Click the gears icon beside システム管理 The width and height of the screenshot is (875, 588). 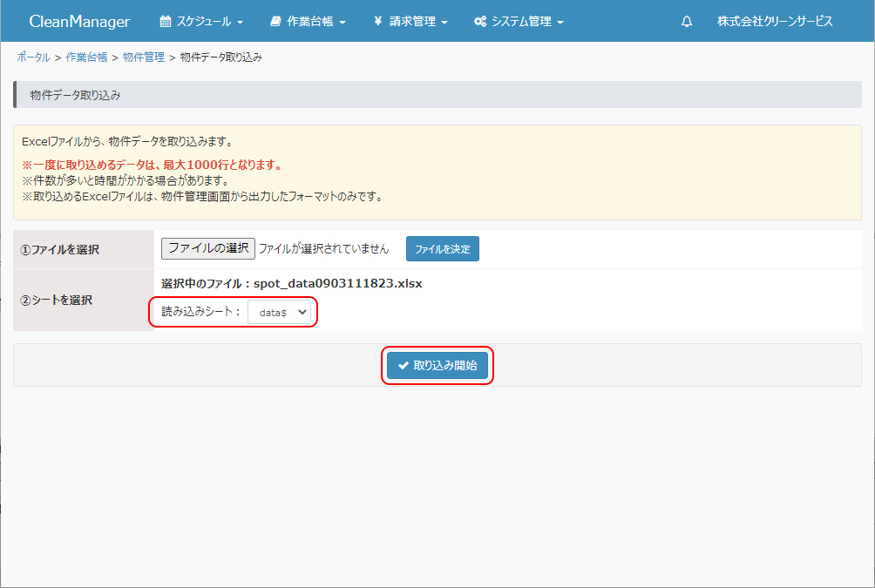(480, 22)
